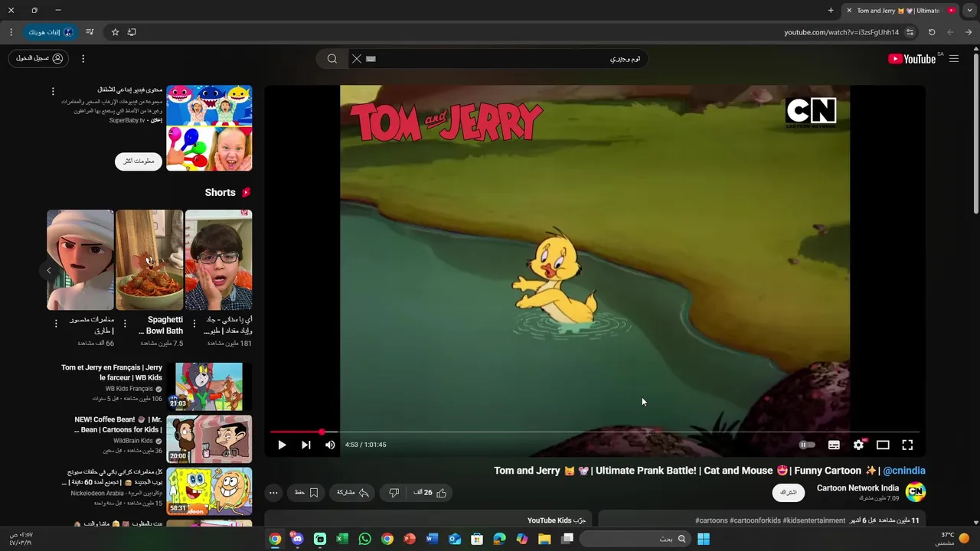Viewport: 980px width, 551px height.
Task: Click the address bar URL
Action: 841,32
